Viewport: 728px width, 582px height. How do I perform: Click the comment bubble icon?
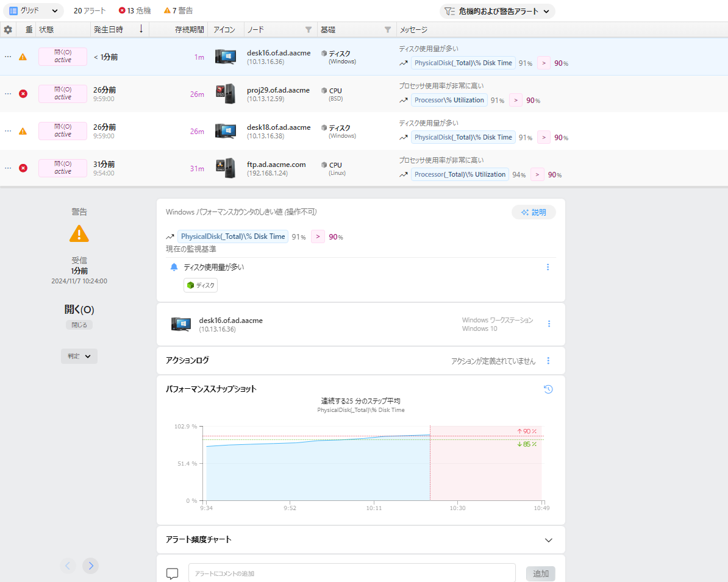pyautogui.click(x=173, y=573)
